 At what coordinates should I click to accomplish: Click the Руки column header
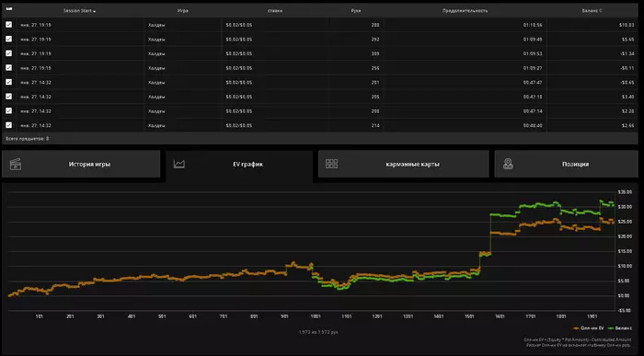[x=356, y=11]
